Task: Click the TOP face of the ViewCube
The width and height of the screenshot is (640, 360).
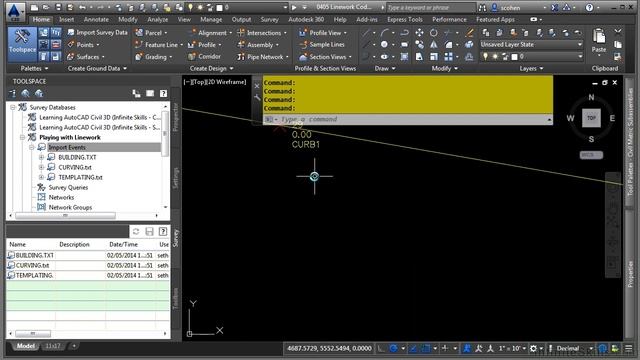Action: (591, 118)
